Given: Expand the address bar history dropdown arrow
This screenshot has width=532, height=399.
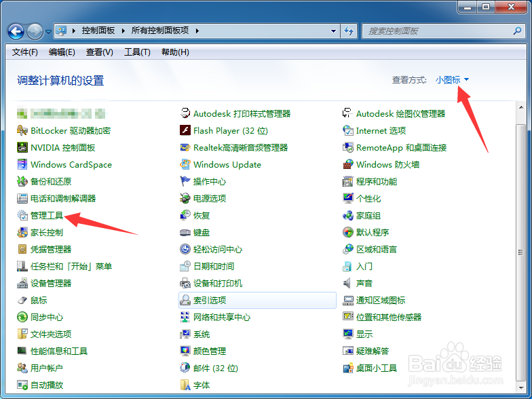Looking at the screenshot, I should point(334,31).
